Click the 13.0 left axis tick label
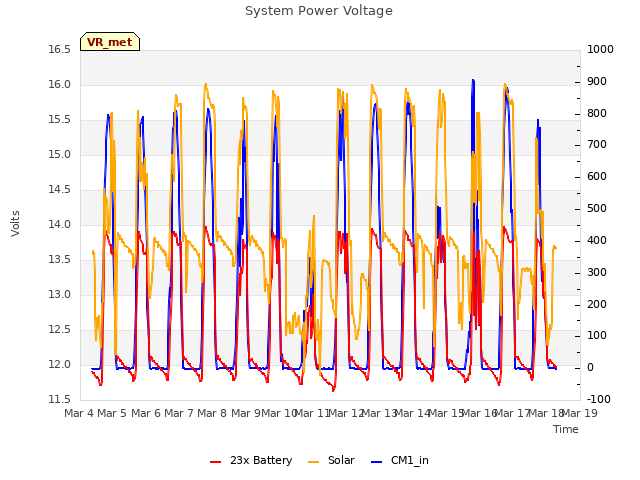640x480 pixels. [60, 295]
